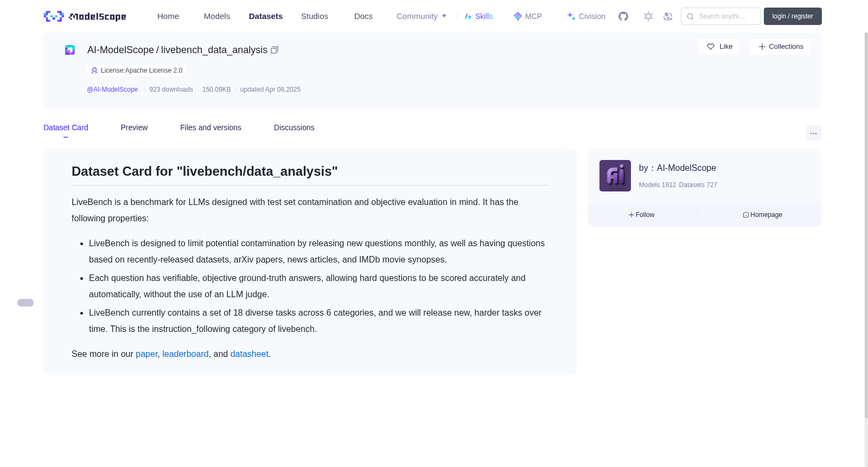Click the Apache License 2.0 tag
Screen dimensions: 868x467
[x=136, y=71]
